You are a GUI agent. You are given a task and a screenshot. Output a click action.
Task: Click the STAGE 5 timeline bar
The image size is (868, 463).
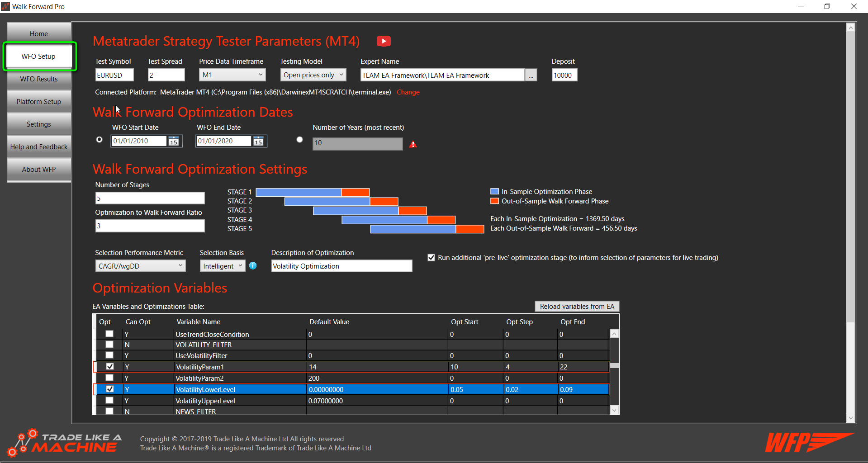[x=427, y=229]
